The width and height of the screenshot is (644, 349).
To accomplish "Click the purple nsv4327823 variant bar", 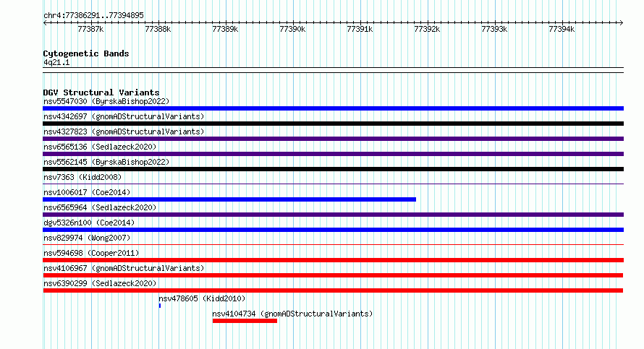I will (333, 139).
